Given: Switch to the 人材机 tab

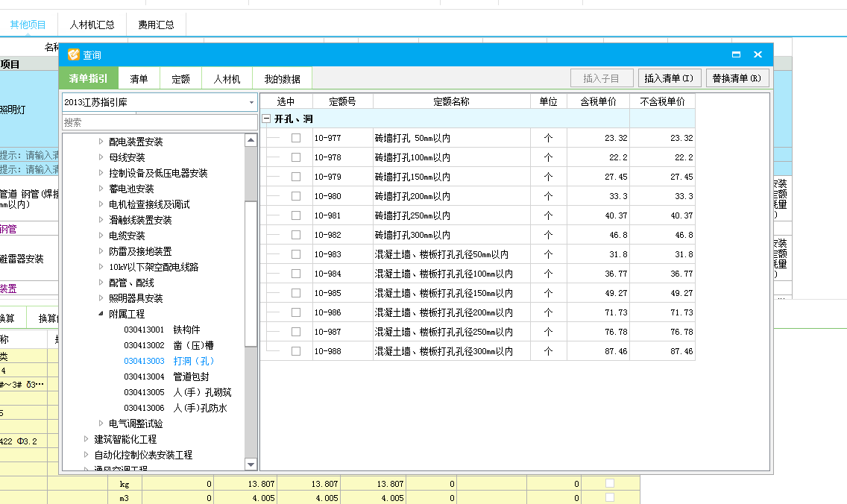Looking at the screenshot, I should 227,79.
